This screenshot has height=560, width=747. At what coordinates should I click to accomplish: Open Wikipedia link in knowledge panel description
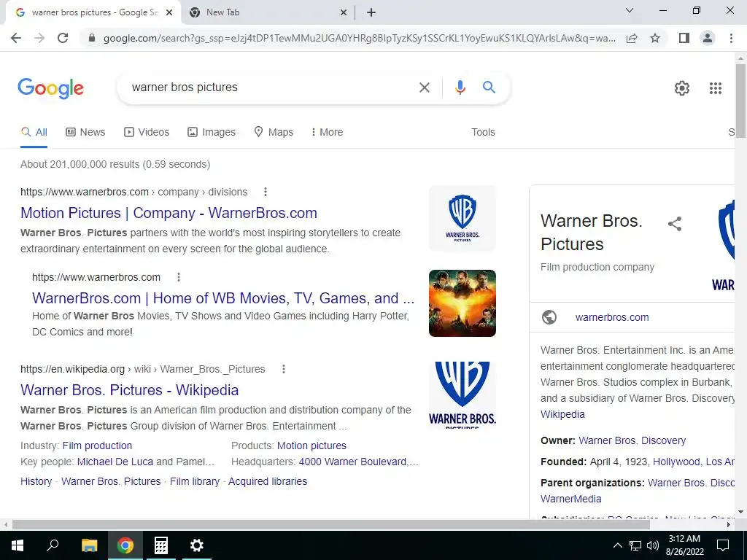(x=562, y=414)
